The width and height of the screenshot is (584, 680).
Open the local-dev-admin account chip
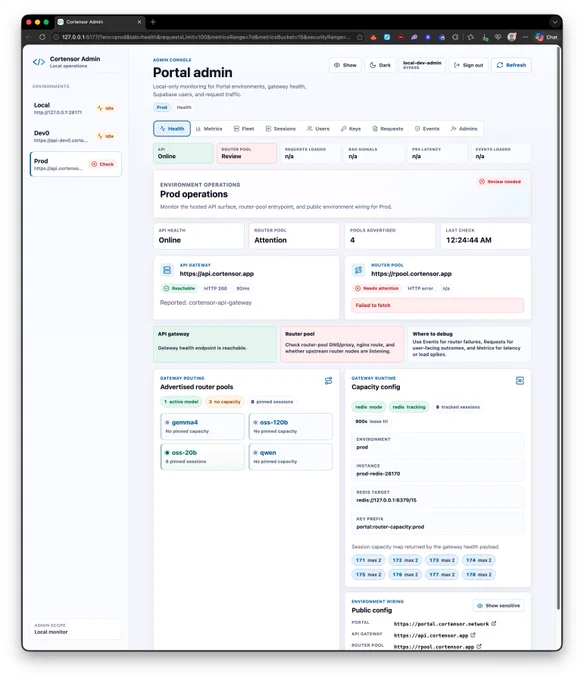coord(422,65)
